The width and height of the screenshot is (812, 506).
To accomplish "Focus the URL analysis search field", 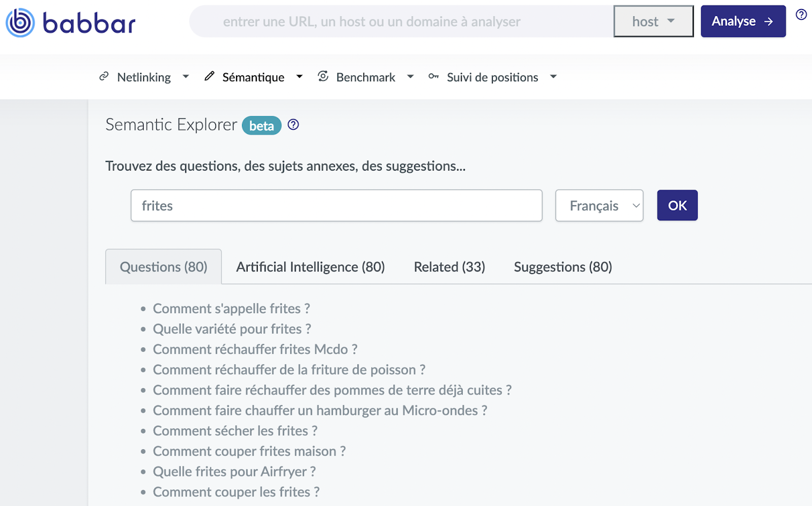I will click(x=401, y=21).
